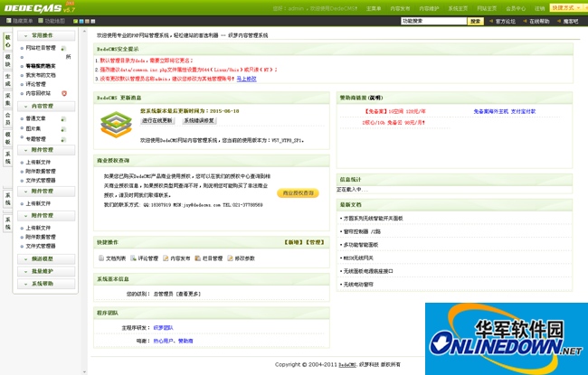Open 评论管理 in quick operations
This screenshot has width=588, height=375.
point(145,258)
